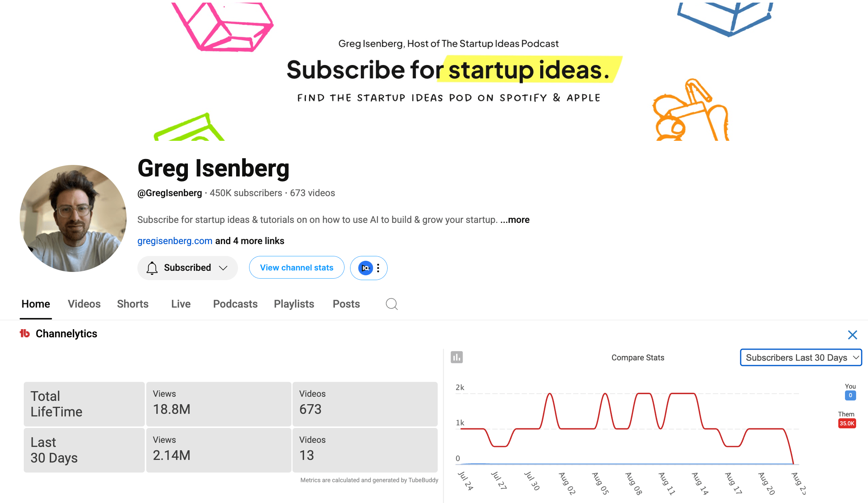Click the red Them 35.0K badge
The image size is (868, 503).
[847, 423]
